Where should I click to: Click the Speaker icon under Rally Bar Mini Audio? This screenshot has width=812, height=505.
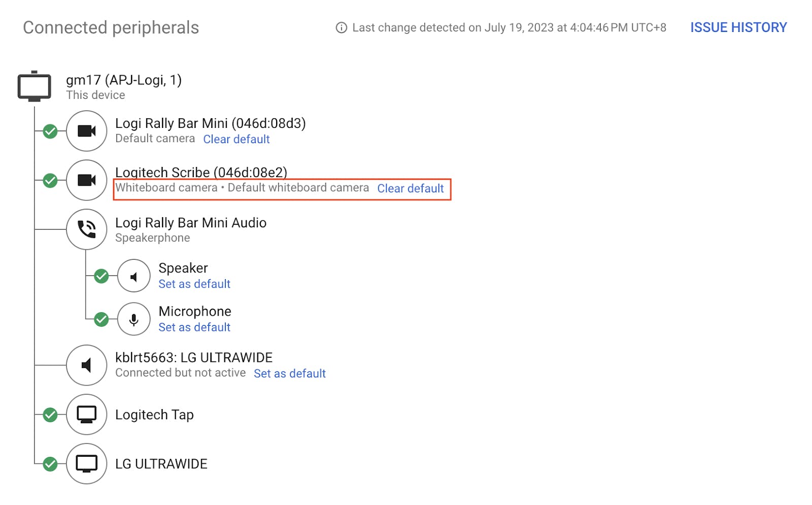point(134,276)
